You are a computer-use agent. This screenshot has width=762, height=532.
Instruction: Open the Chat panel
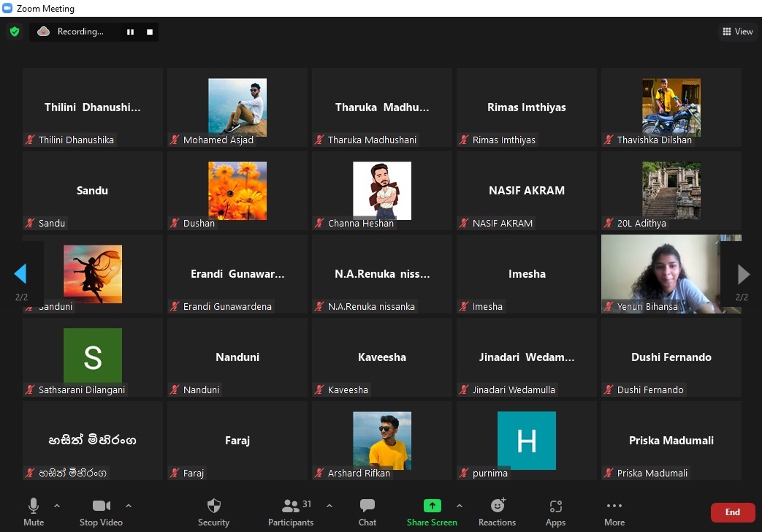point(367,512)
